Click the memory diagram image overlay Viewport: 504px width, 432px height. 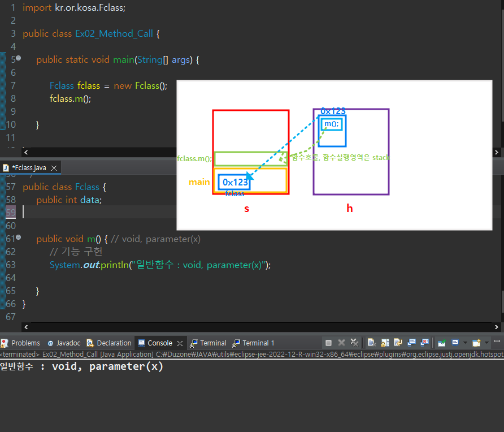(334, 155)
